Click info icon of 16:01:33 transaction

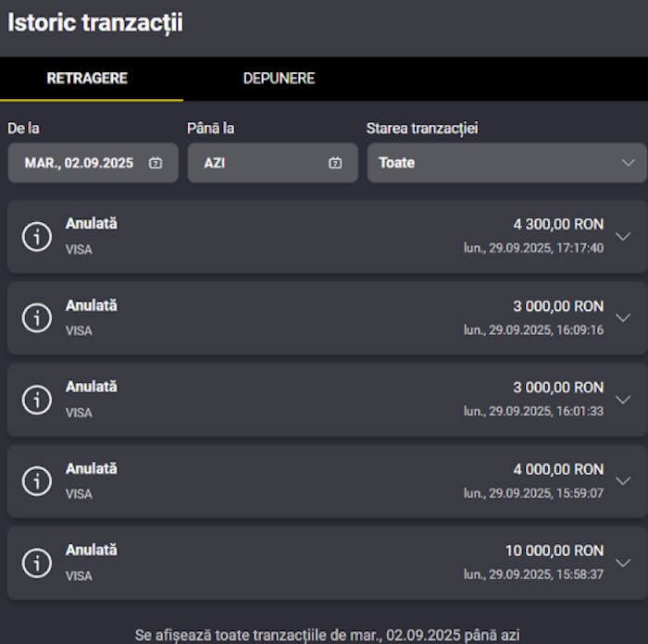(x=36, y=400)
